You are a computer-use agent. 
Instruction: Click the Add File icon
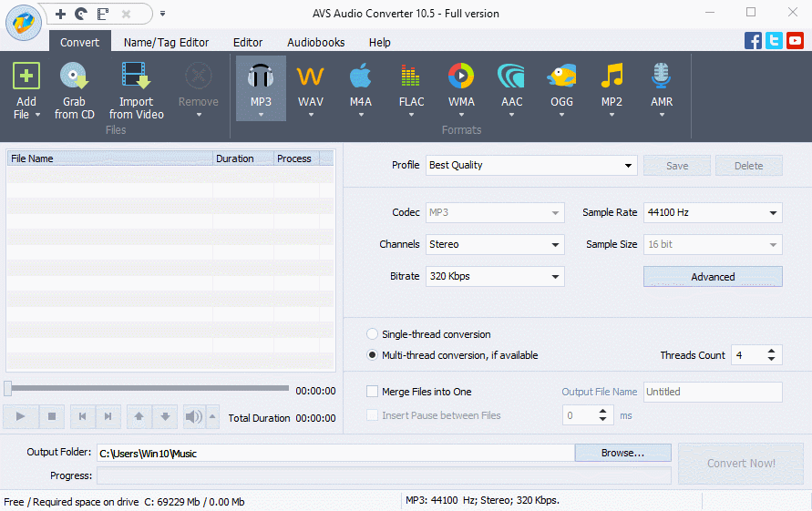coord(26,77)
